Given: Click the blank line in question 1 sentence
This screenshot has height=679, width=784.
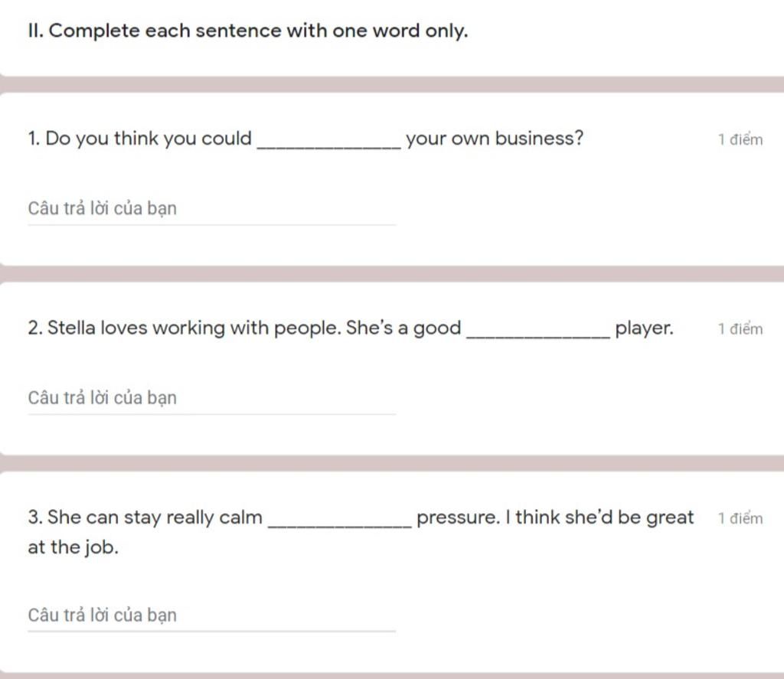Looking at the screenshot, I should (x=328, y=146).
